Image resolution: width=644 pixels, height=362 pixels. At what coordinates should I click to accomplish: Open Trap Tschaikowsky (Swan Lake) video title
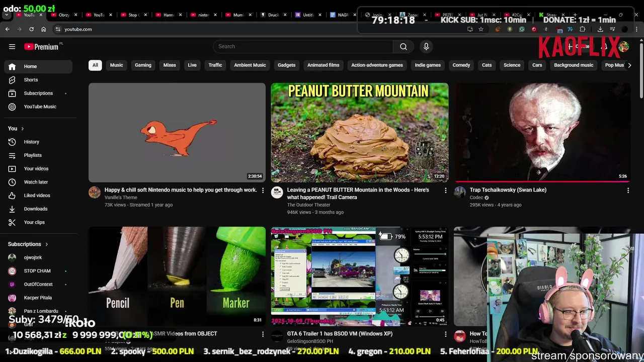click(x=508, y=190)
